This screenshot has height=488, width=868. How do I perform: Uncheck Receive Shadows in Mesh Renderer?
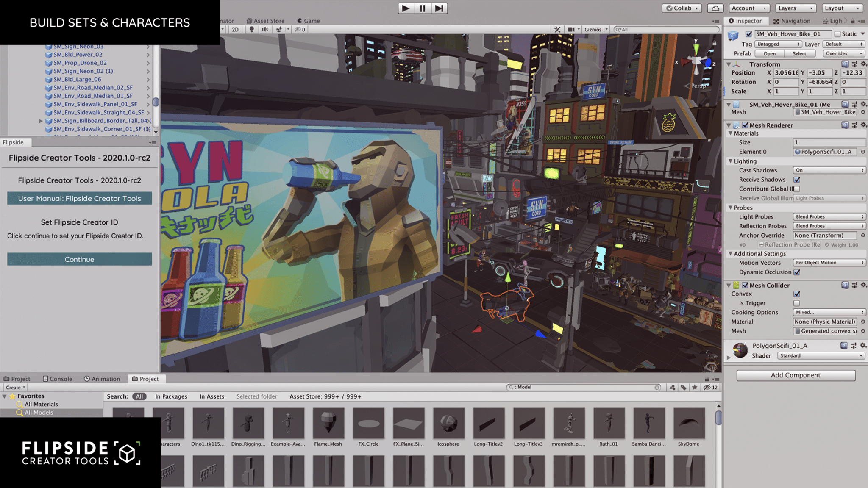pyautogui.click(x=798, y=179)
